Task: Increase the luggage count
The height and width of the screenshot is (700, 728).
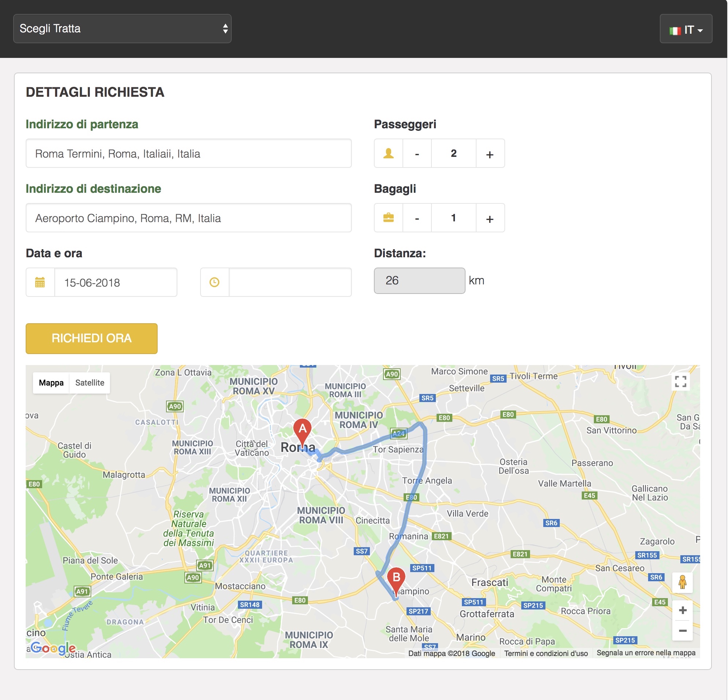Action: [490, 218]
